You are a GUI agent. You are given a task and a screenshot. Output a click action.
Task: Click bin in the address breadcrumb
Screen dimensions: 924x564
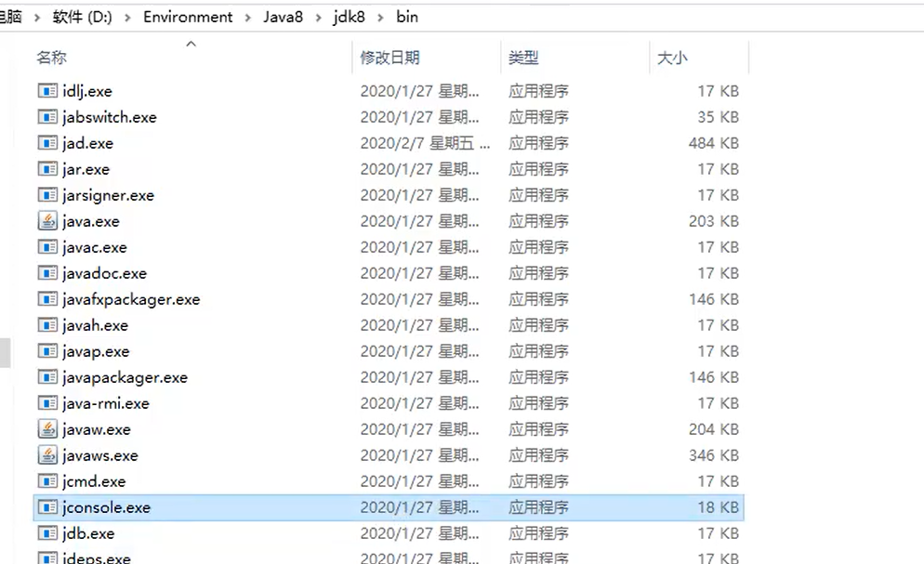pyautogui.click(x=407, y=17)
